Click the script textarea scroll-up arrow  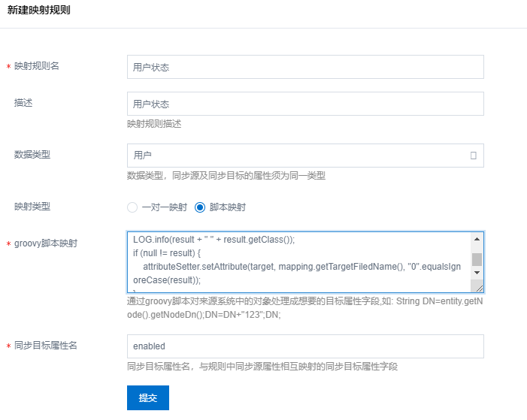click(x=477, y=238)
